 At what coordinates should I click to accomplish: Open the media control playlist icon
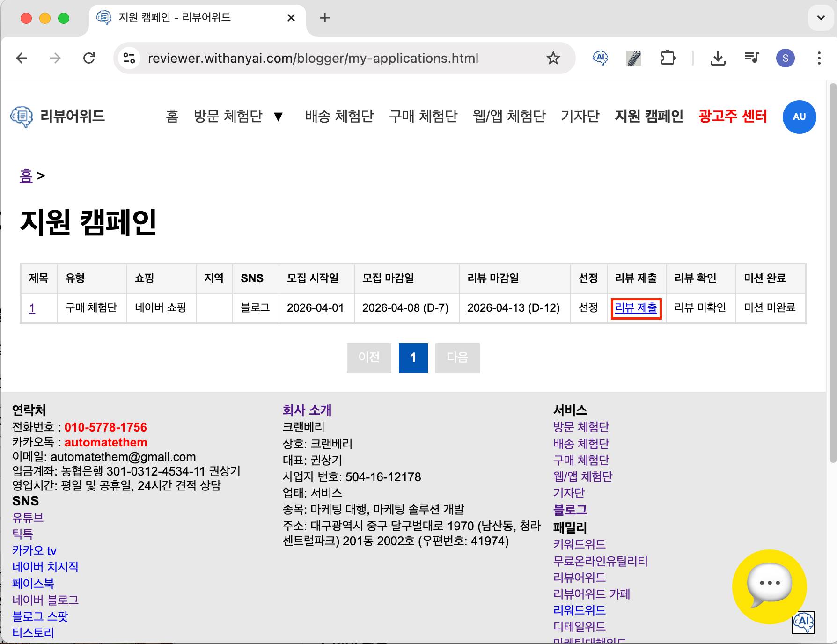pos(751,58)
